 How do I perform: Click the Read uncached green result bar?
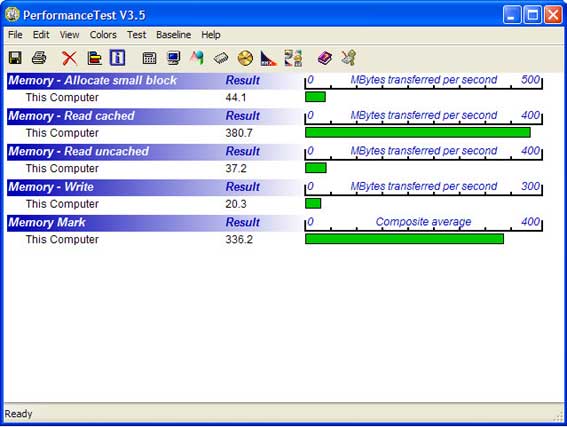coord(316,168)
